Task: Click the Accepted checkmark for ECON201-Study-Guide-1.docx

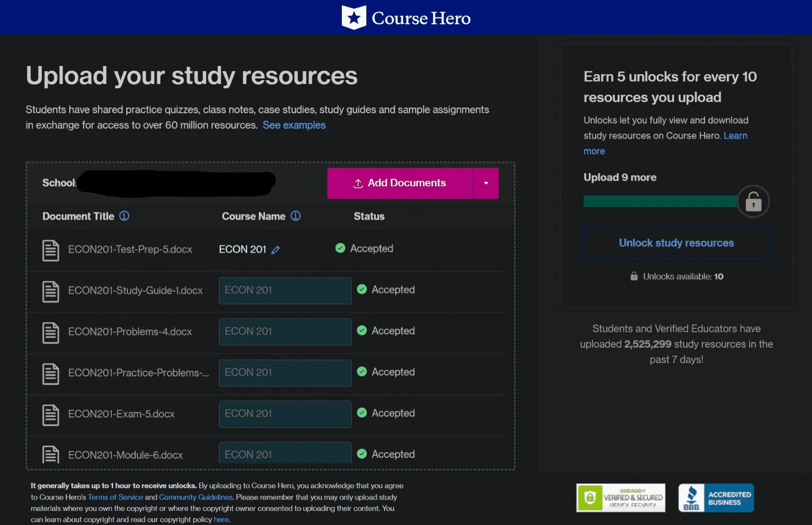Action: [362, 289]
